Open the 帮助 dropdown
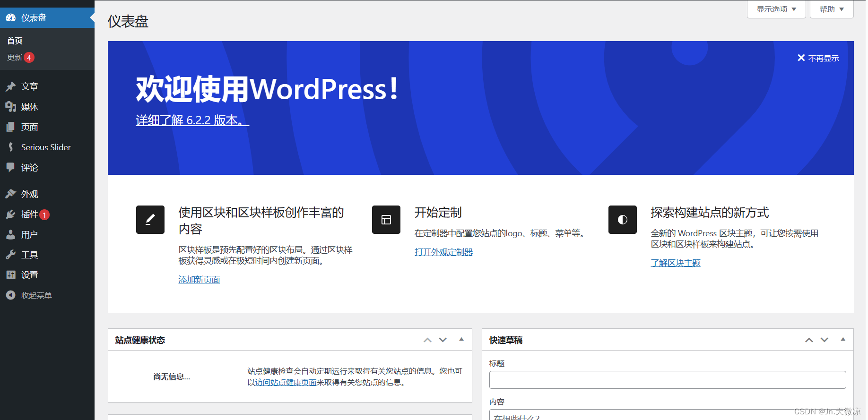The height and width of the screenshot is (420, 868). [x=832, y=9]
